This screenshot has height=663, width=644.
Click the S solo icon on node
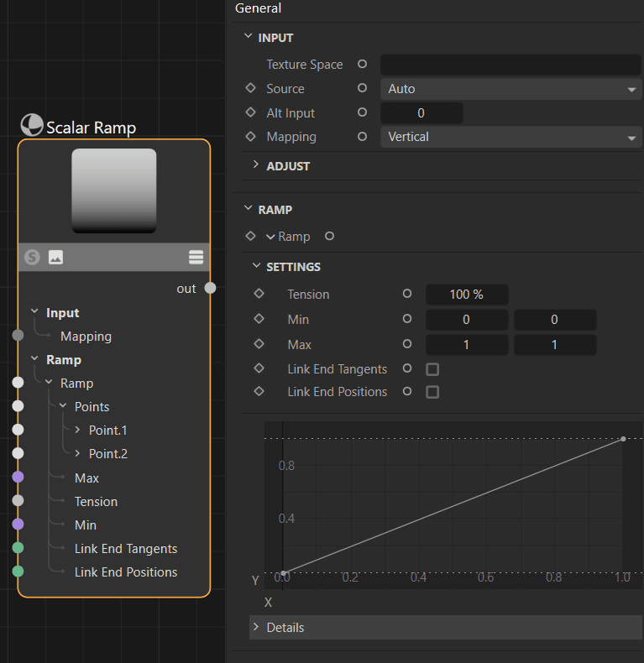pos(32,258)
